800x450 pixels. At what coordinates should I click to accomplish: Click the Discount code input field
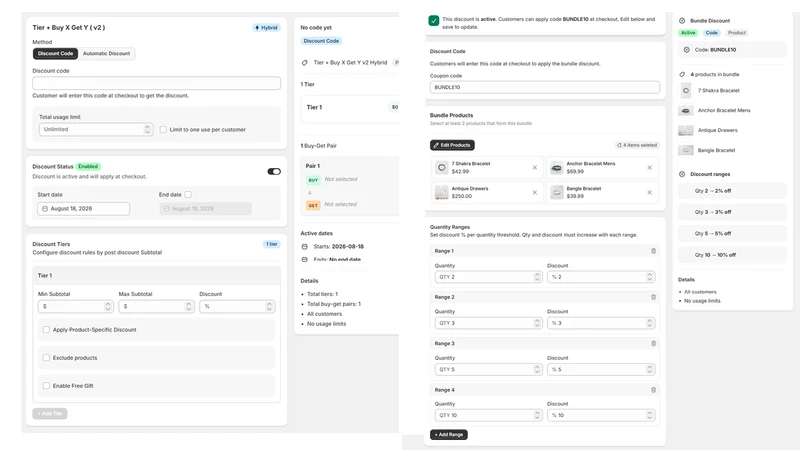[156, 83]
